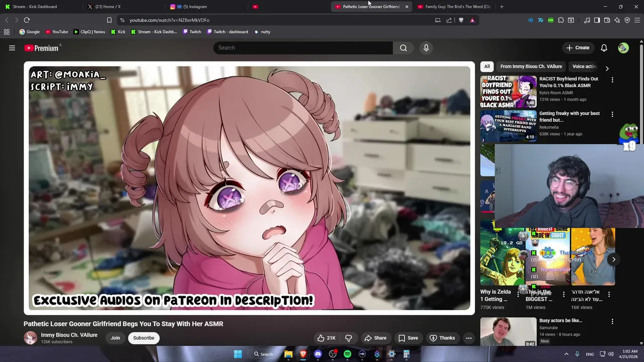Open the YouTube guide hamburger menu
Viewport: 644px width, 362px height.
(12, 48)
